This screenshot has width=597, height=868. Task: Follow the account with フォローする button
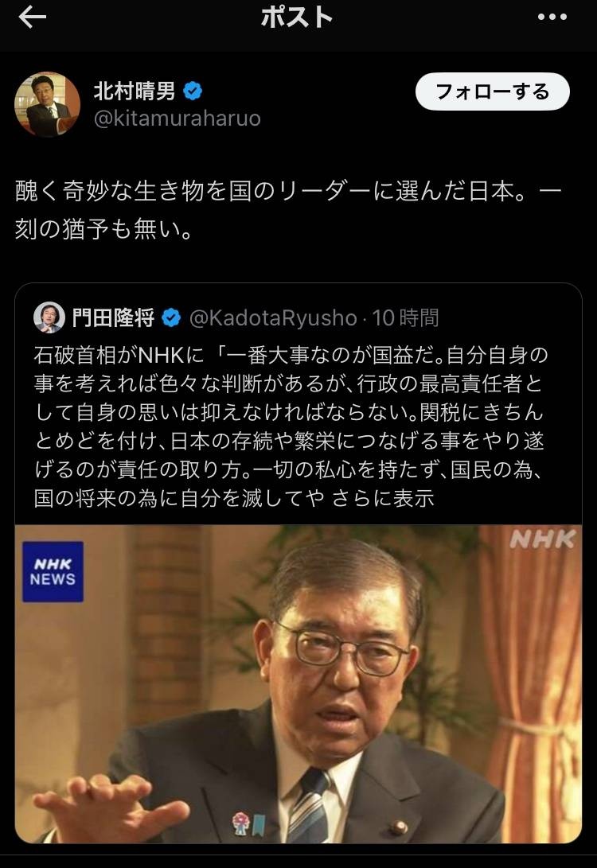(493, 91)
